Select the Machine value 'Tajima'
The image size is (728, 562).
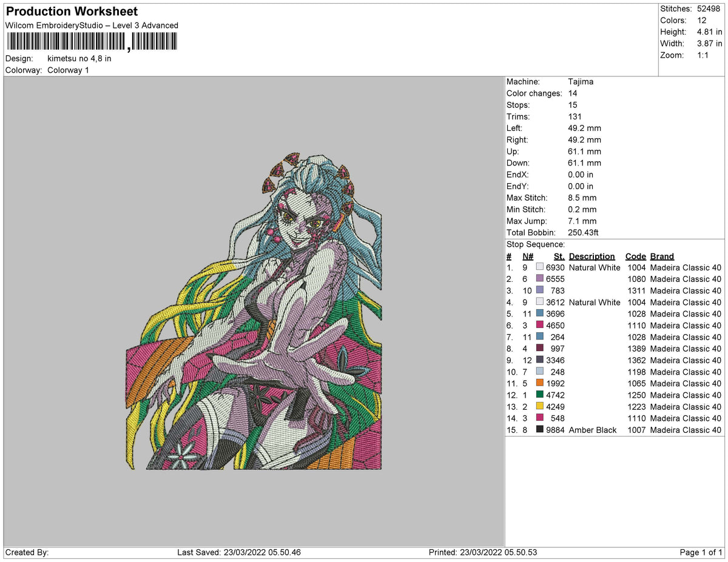coord(581,82)
